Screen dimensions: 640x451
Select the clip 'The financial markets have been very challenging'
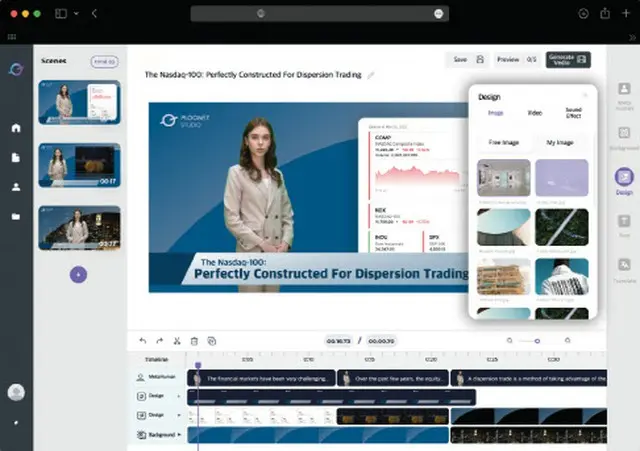tap(261, 378)
